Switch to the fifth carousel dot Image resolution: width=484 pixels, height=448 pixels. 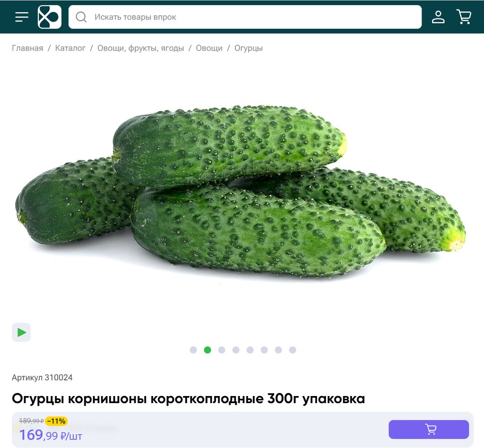coord(250,350)
